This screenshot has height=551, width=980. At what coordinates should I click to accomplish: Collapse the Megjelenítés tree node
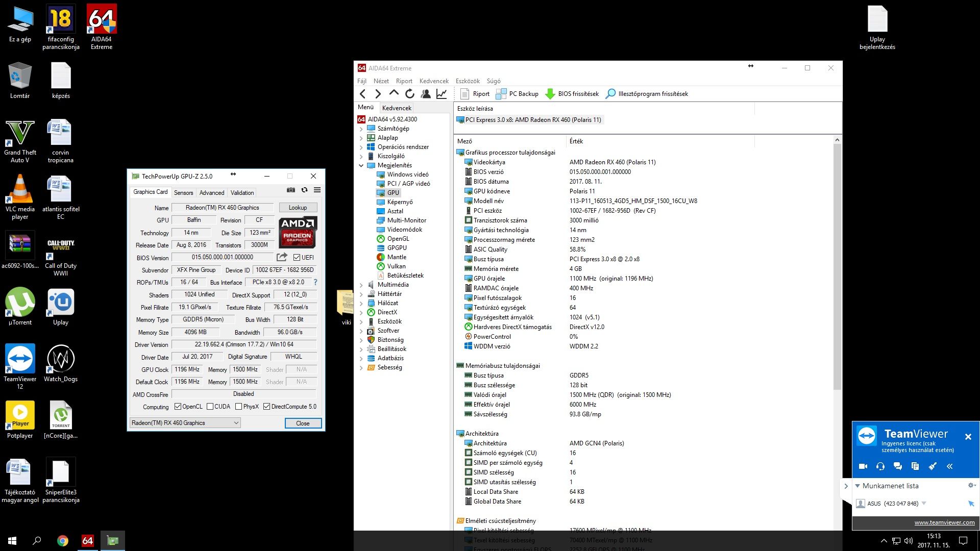361,165
